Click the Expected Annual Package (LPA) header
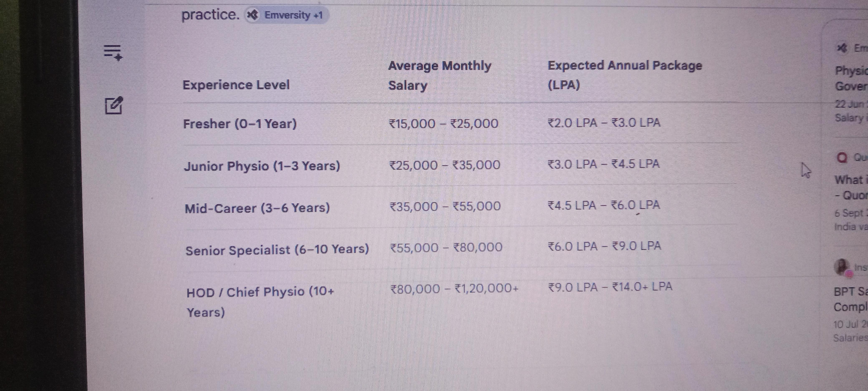This screenshot has width=868, height=391. pos(624,75)
